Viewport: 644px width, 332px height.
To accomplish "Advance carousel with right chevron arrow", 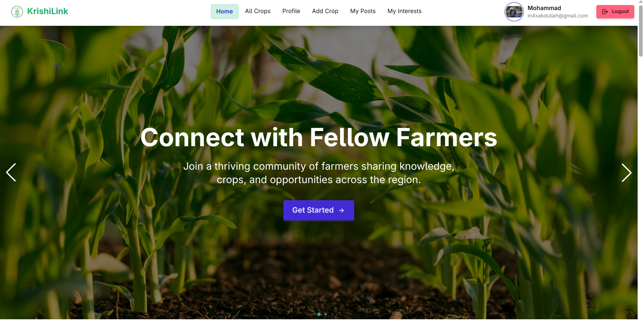I will pos(626,173).
